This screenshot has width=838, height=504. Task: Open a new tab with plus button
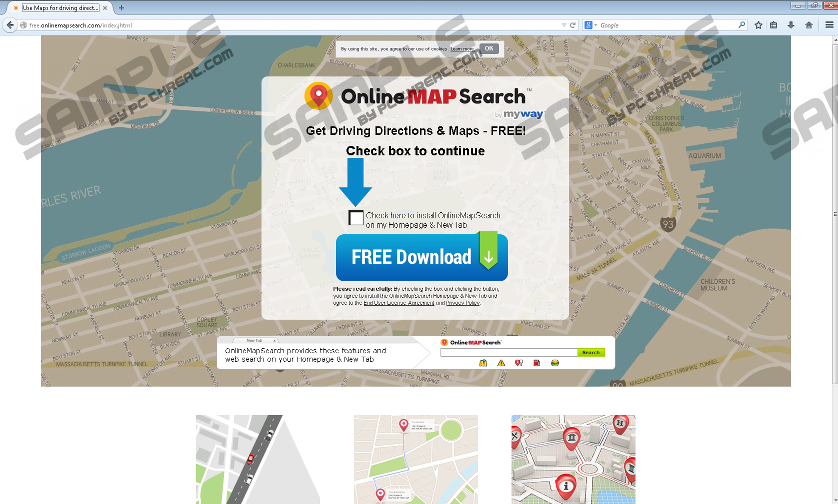click(121, 8)
